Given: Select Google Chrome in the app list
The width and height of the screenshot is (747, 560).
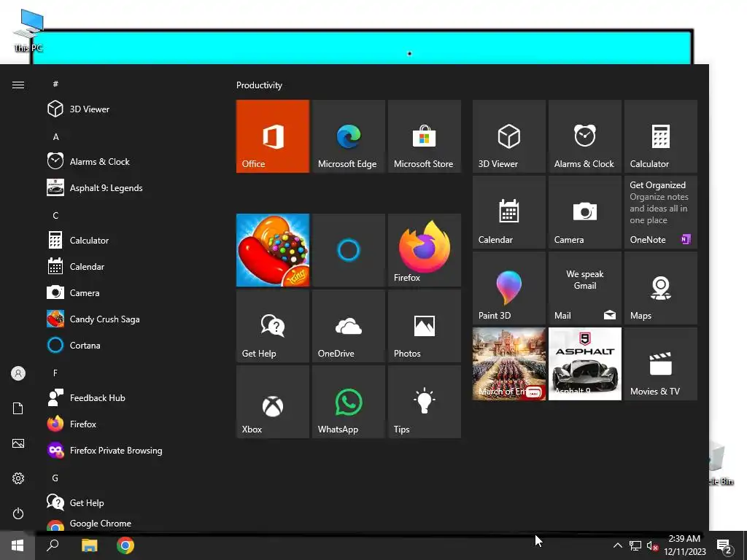Looking at the screenshot, I should tap(128, 524).
